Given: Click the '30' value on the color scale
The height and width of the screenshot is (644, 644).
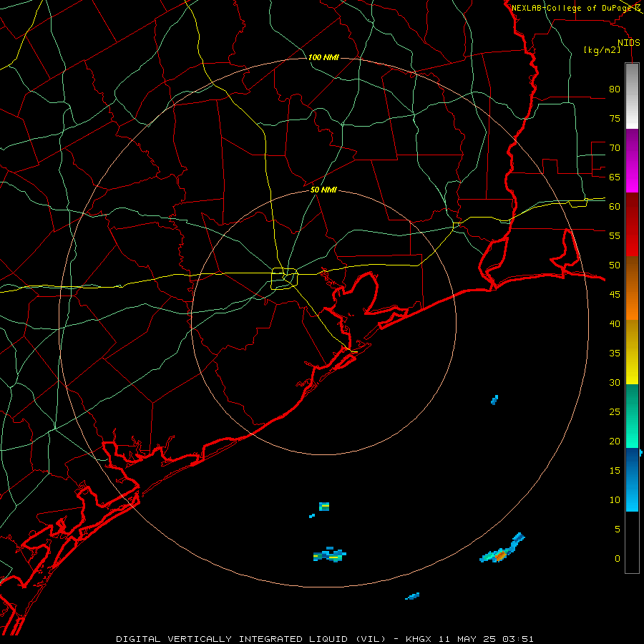Looking at the screenshot, I should 615,382.
